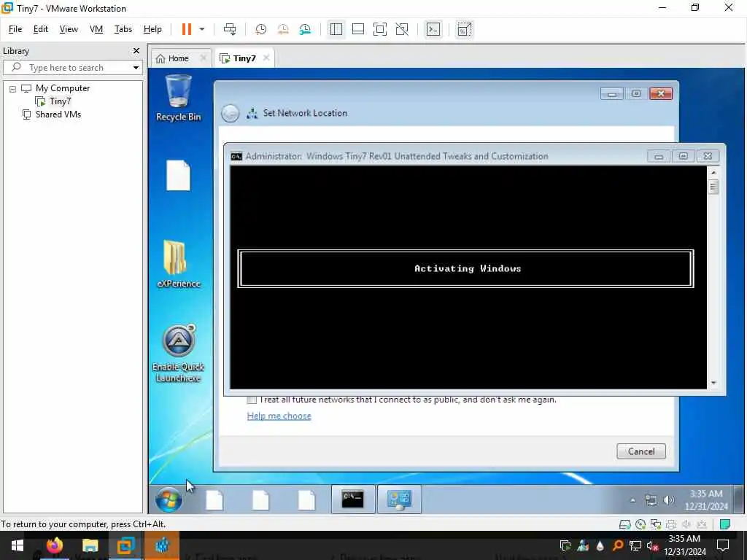Click the VMware printer status icon
This screenshot has height=560, width=747.
click(671, 524)
